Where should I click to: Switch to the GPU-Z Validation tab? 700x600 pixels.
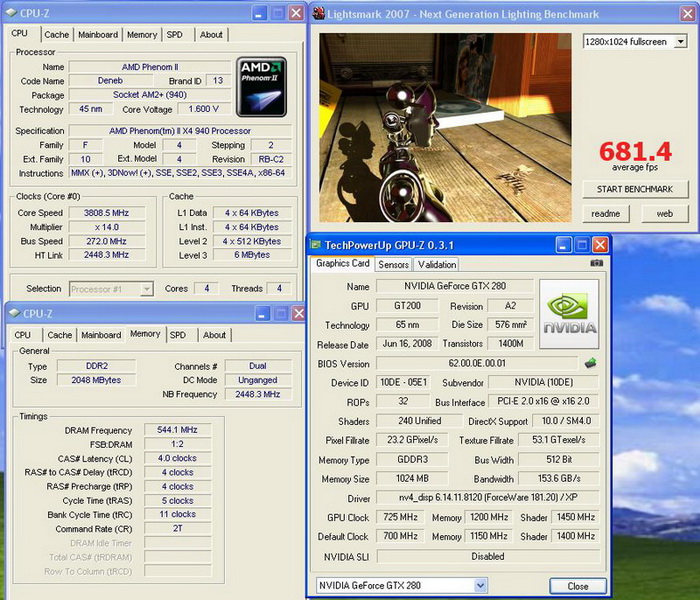coord(437,265)
